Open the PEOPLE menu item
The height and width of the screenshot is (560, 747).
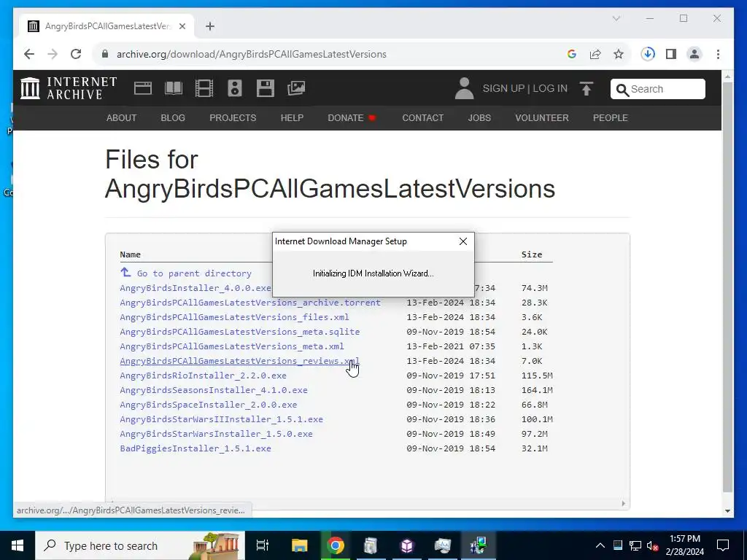(x=611, y=117)
